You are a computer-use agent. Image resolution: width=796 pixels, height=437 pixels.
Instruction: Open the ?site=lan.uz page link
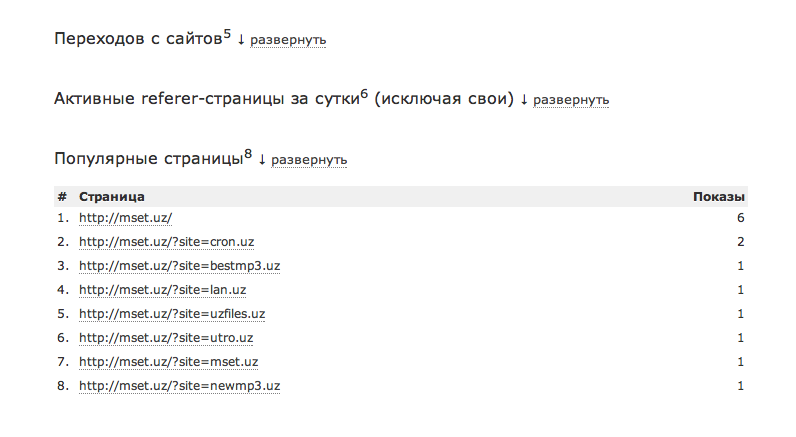click(x=162, y=289)
